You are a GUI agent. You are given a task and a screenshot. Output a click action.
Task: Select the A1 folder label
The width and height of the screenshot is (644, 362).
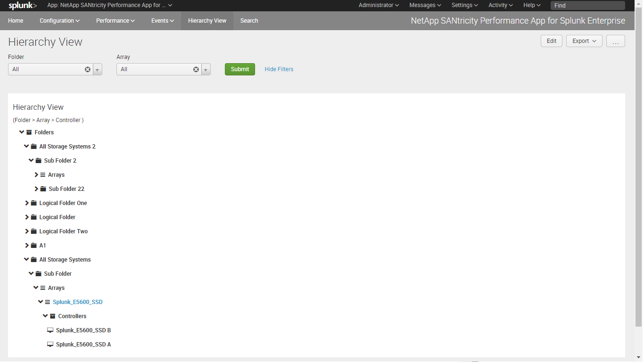(x=43, y=246)
